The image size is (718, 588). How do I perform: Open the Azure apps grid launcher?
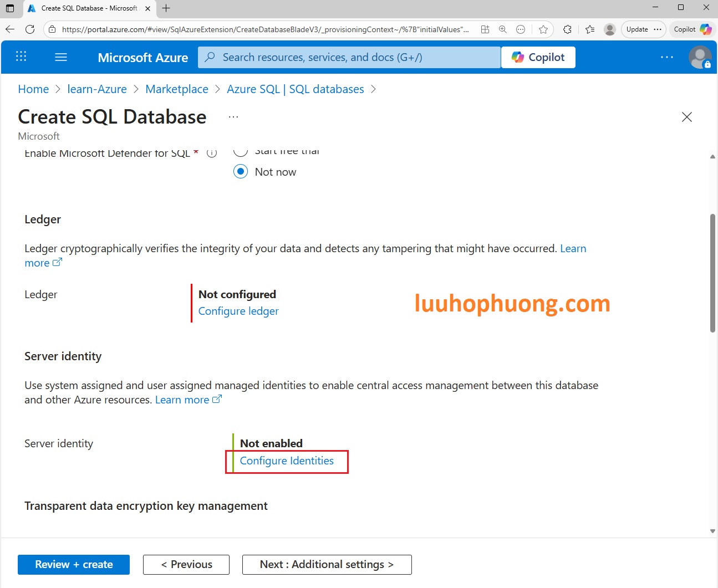(x=21, y=57)
